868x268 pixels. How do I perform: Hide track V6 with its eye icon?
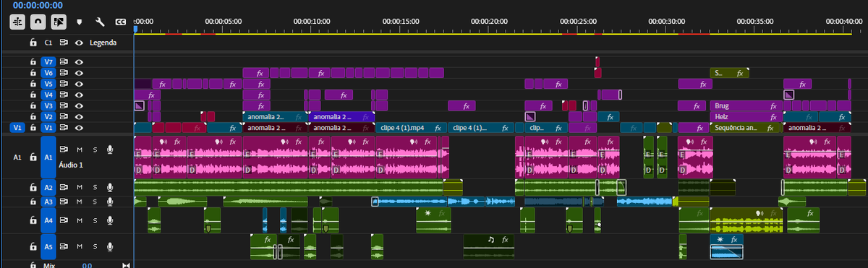79,73
